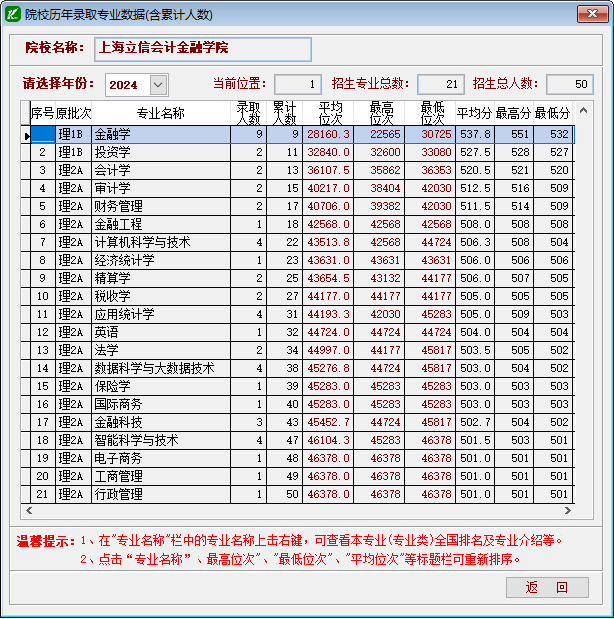
Task: Click the horizontal scroll left arrow
Action: (x=29, y=510)
